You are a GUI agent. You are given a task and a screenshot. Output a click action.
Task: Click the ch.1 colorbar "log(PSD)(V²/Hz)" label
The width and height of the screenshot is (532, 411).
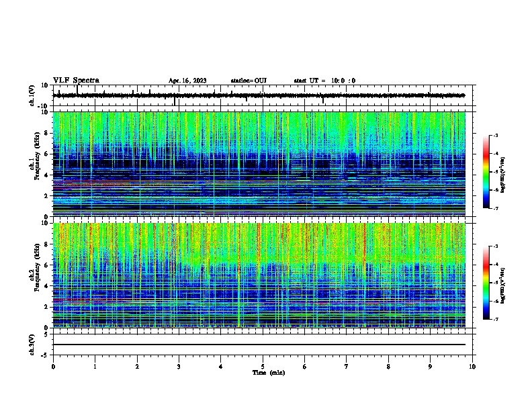point(502,175)
